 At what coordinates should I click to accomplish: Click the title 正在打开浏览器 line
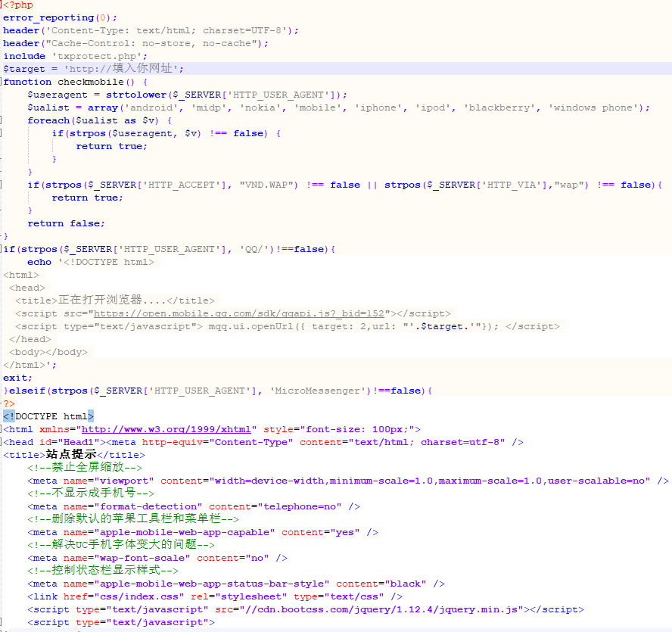(115, 300)
